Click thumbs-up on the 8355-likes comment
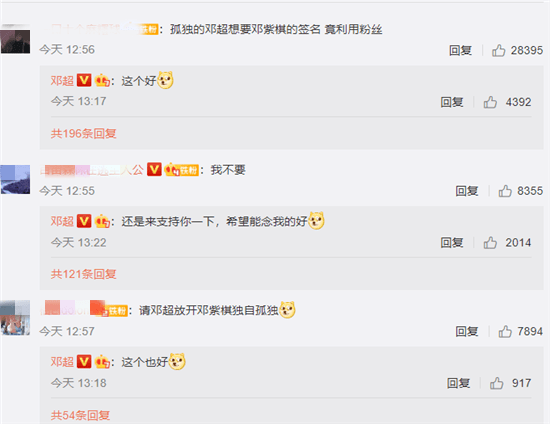550x424 pixels. (x=505, y=191)
